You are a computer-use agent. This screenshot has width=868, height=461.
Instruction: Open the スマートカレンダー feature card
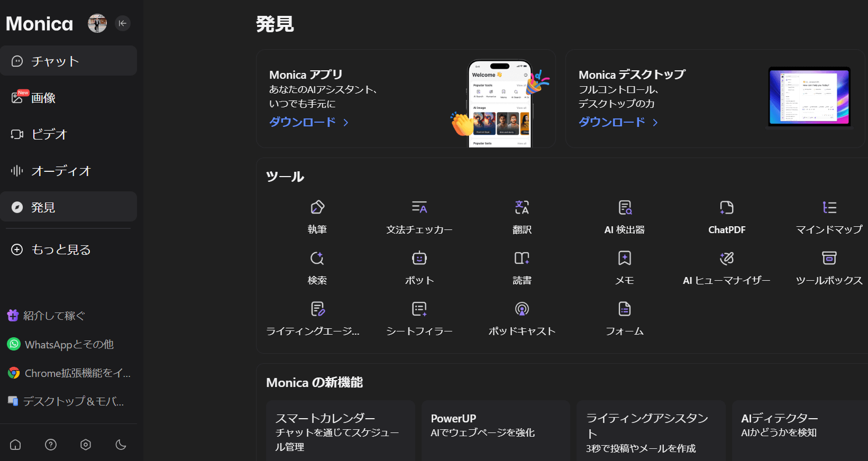[341, 431]
